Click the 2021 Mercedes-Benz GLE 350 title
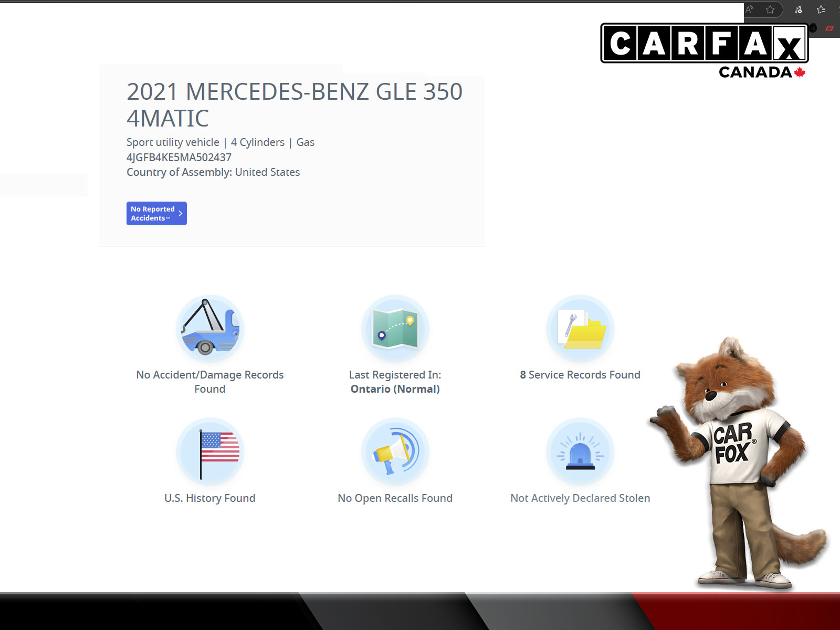Viewport: 840px width, 630px height. (295, 105)
